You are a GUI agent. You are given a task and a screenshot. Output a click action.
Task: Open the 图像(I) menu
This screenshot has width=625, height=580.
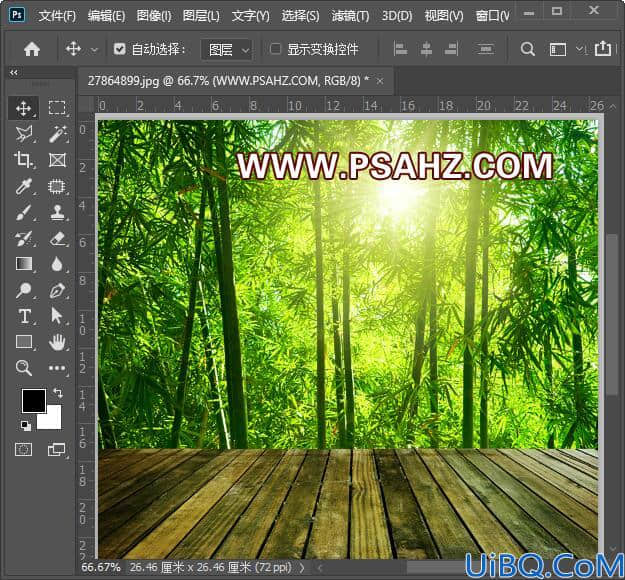(x=154, y=16)
